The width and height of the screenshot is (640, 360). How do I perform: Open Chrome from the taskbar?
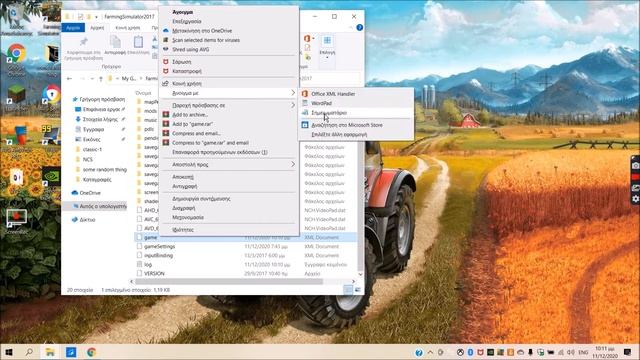(91, 352)
